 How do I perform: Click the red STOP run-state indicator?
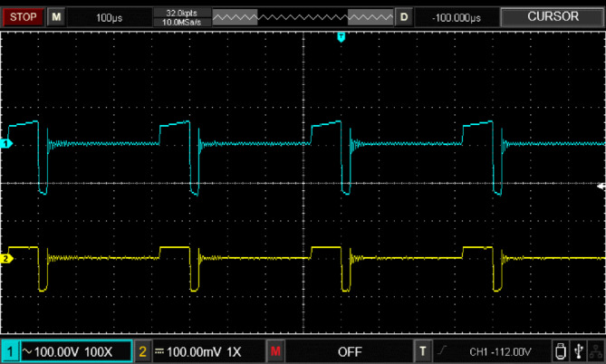point(23,17)
